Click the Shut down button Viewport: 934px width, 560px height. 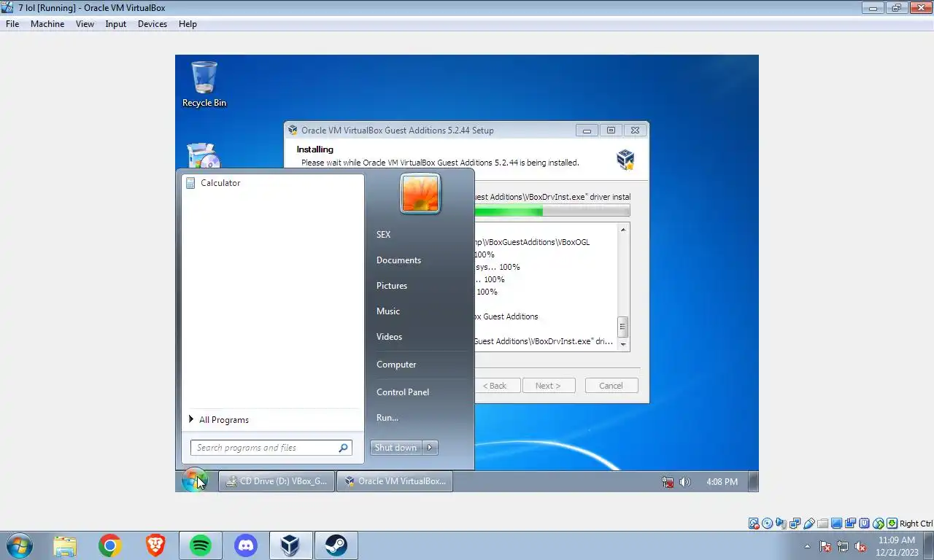pos(395,448)
